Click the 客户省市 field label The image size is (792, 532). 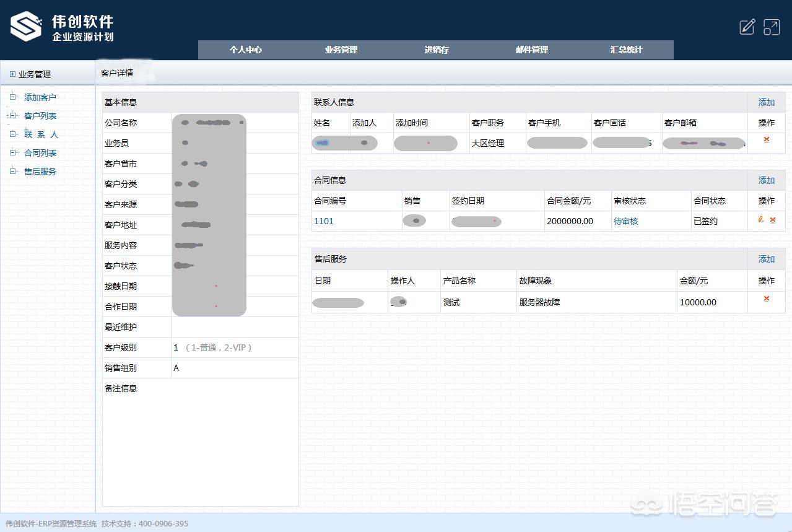121,164
